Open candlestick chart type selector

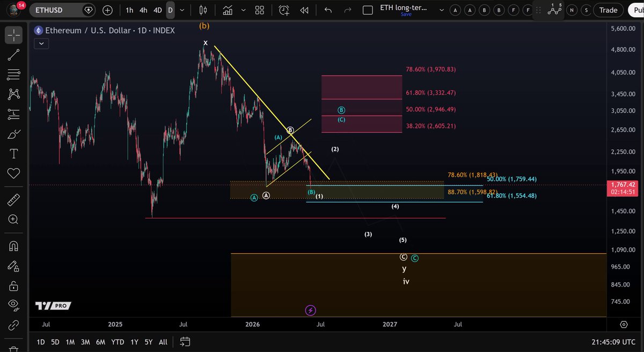[x=203, y=10]
